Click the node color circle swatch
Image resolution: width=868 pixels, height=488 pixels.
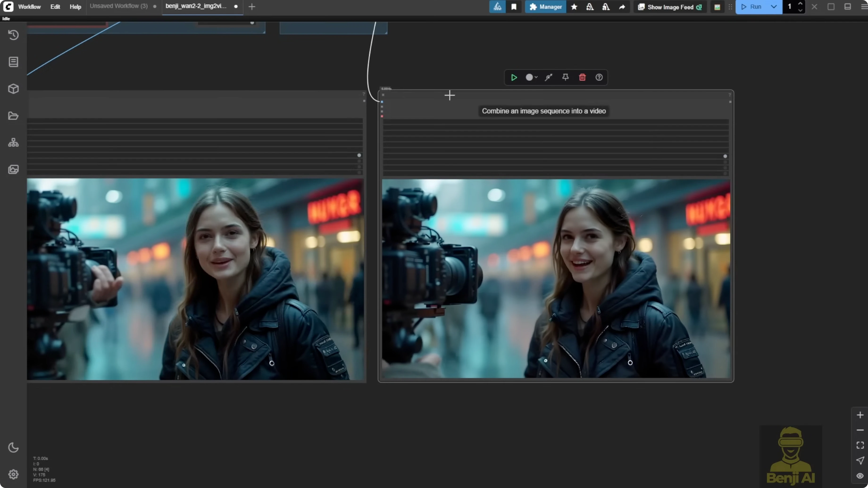coord(529,78)
